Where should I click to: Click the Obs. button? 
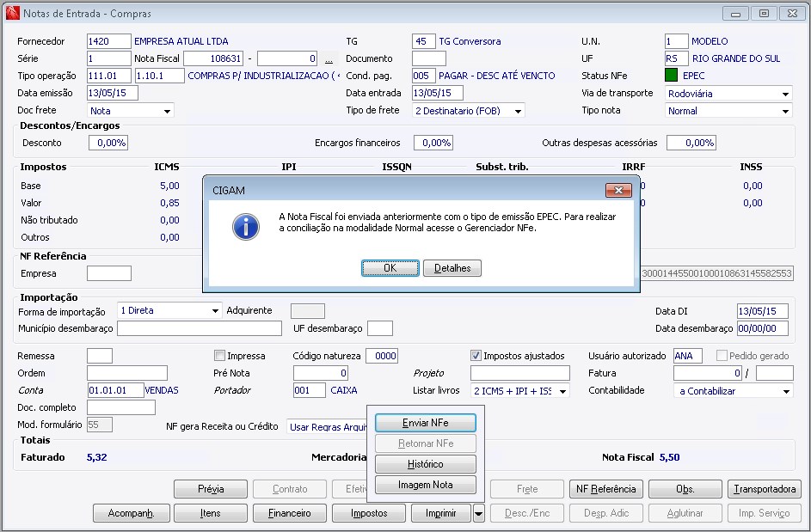[x=685, y=489]
